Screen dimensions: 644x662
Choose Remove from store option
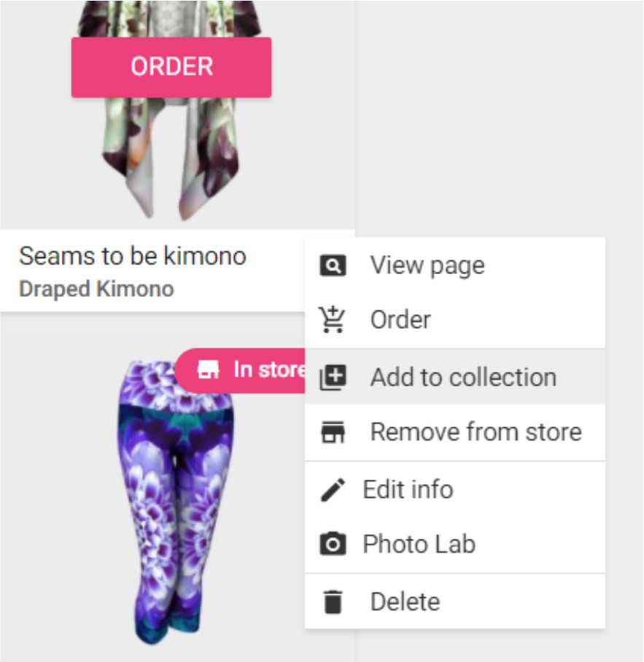[455, 432]
